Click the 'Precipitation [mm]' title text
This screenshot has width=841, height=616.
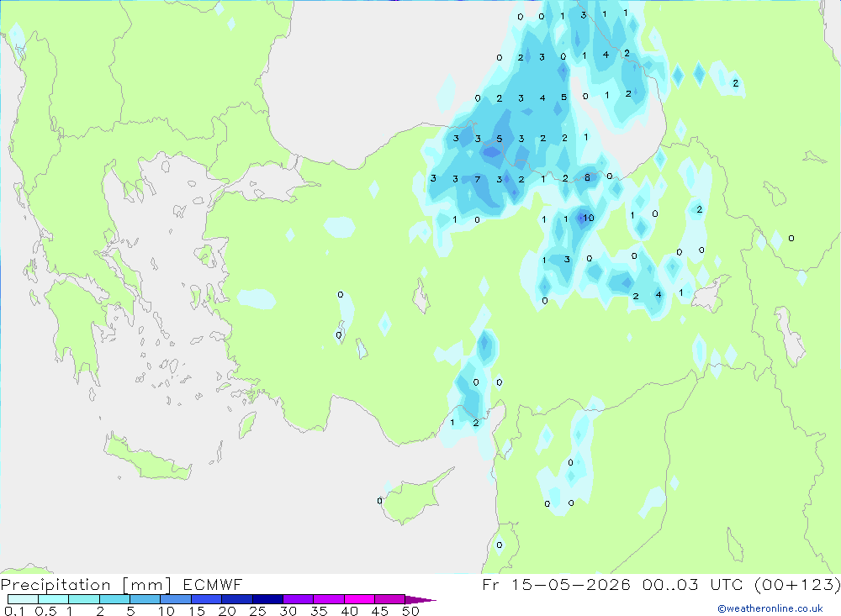tap(86, 584)
